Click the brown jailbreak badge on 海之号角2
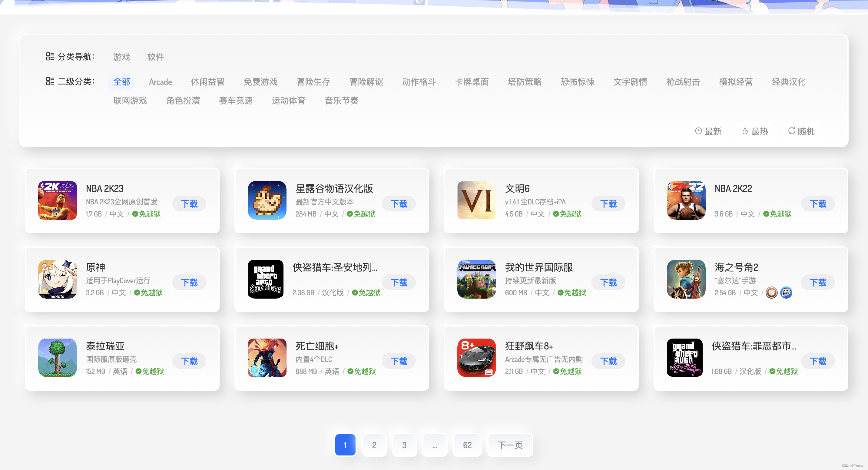Screen dimensions: 868x470 tap(772, 293)
